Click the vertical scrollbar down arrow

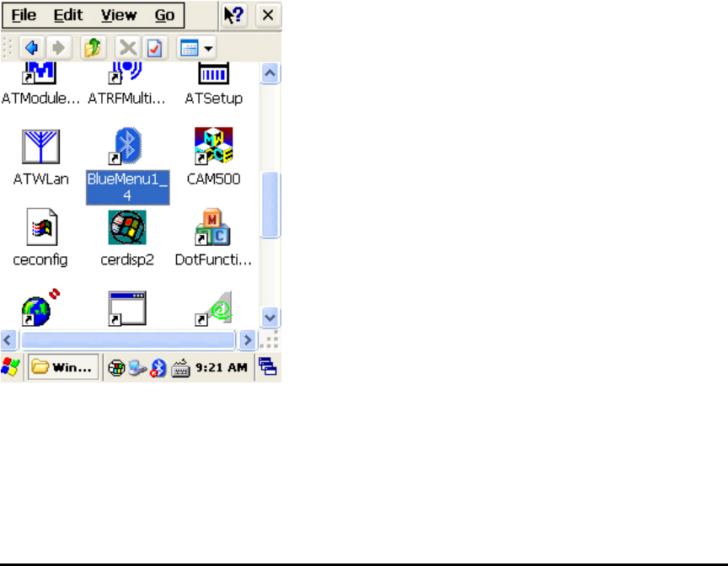[x=270, y=318]
